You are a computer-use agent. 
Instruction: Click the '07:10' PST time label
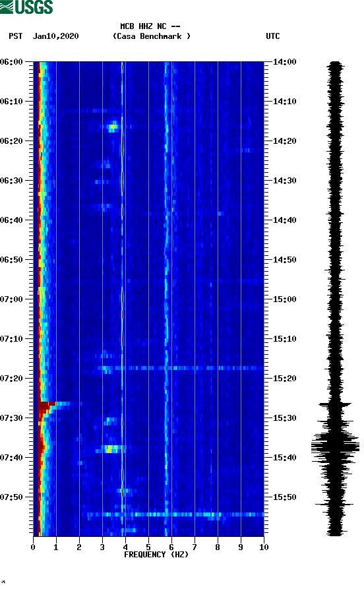[11, 338]
